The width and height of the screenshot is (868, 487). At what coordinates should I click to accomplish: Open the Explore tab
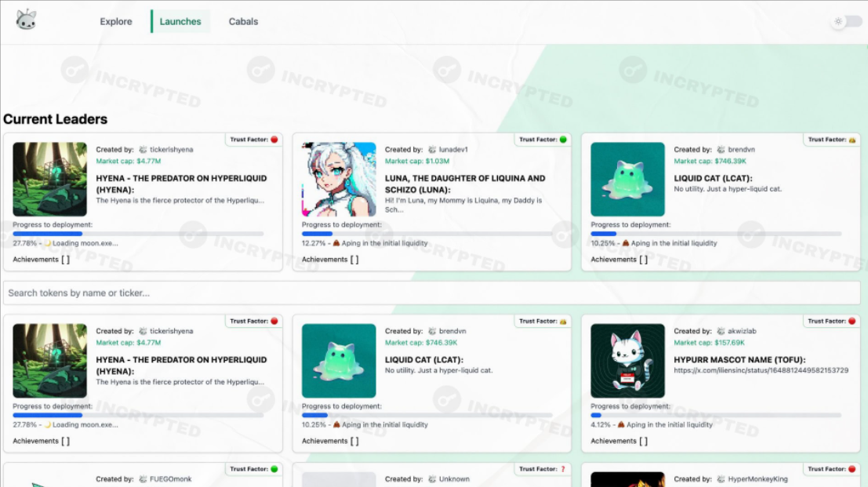point(116,22)
